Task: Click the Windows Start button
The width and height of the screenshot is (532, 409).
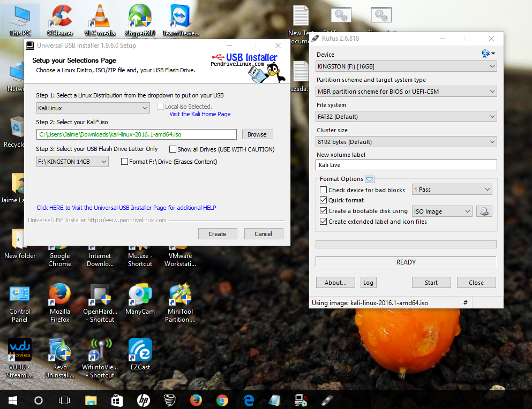Action: pyautogui.click(x=12, y=400)
